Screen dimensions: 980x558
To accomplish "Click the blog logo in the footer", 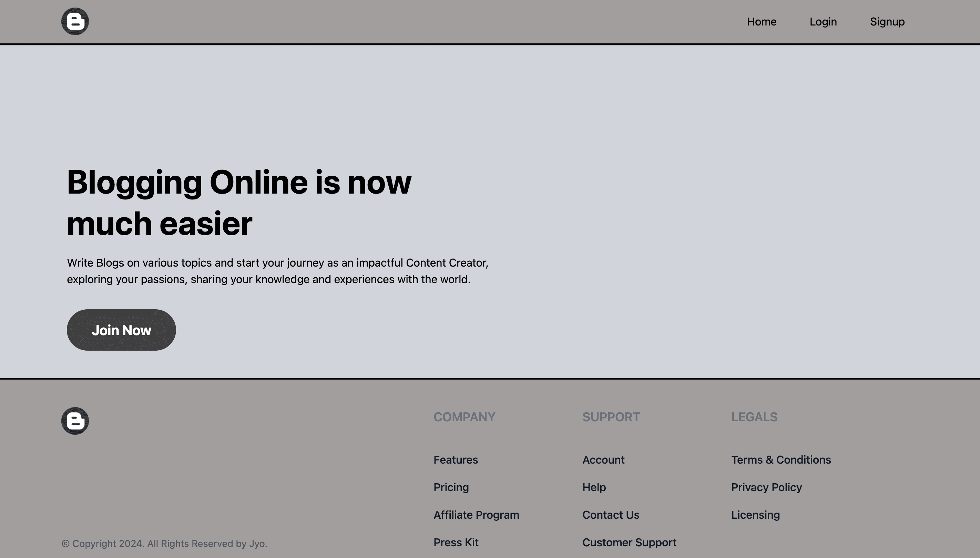I will point(75,421).
